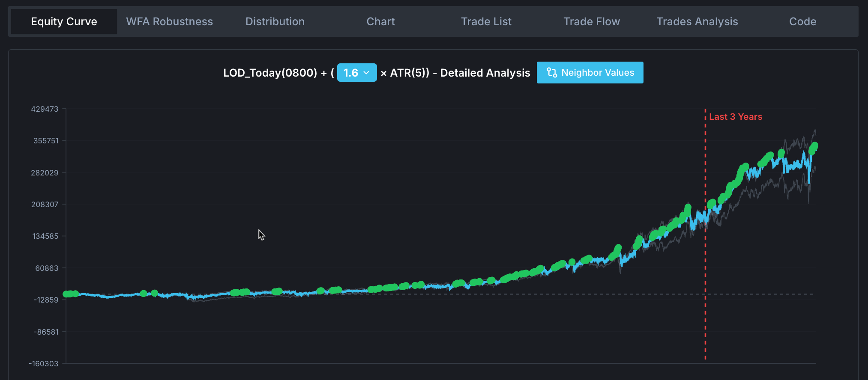Switch to the Trade Flow tab
Image resolution: width=868 pixels, height=380 pixels.
point(592,21)
